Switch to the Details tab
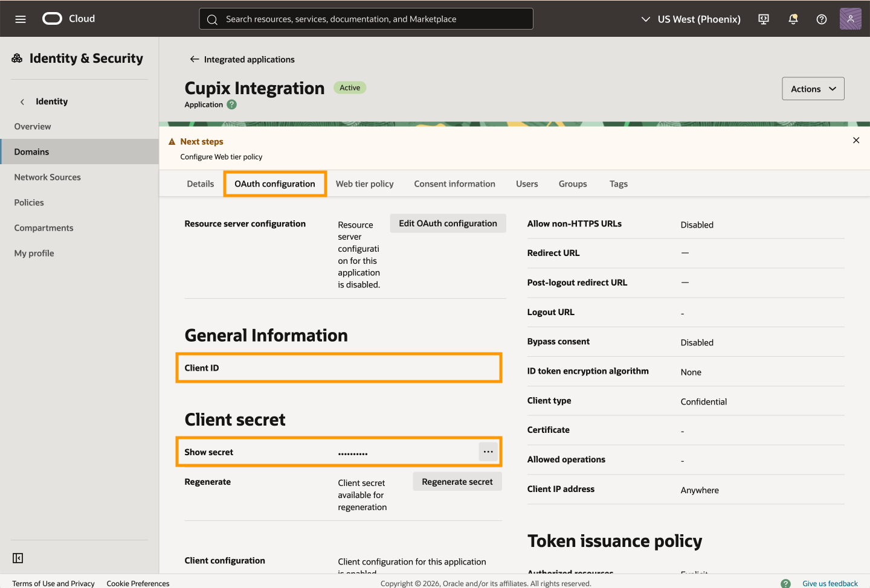 (x=201, y=184)
